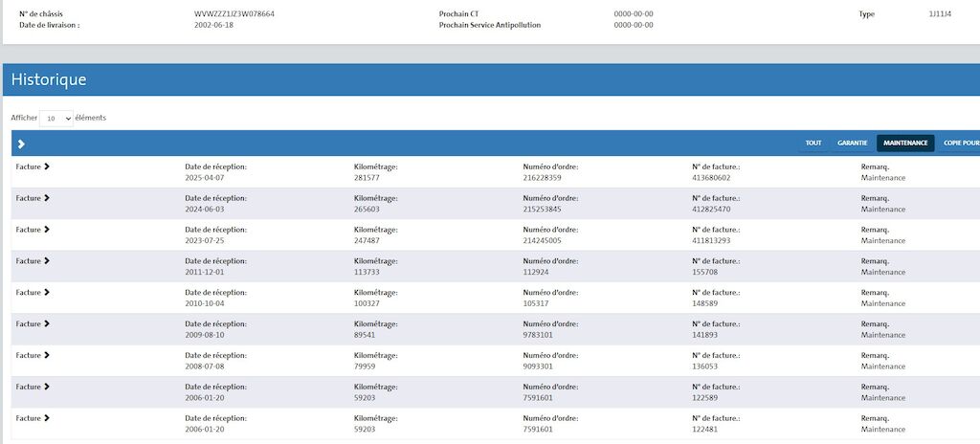Switch to the GARANTIE filter tab

tap(852, 144)
